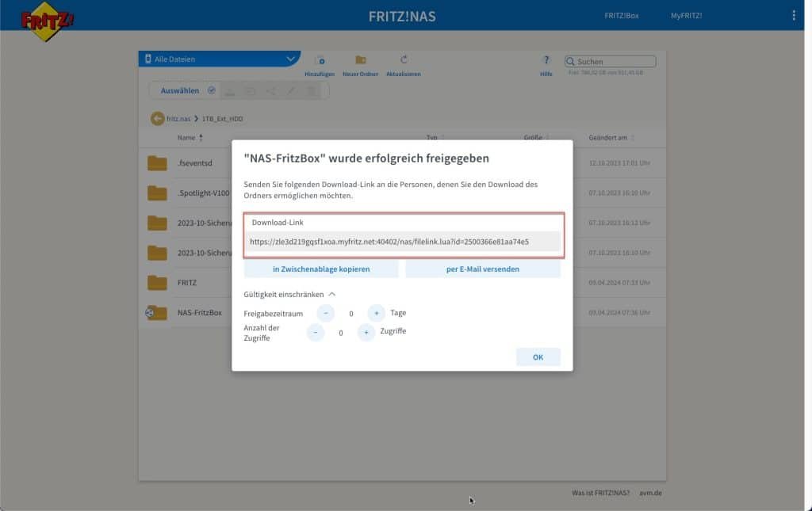Open the FRITZ!Box menu item

pos(622,15)
